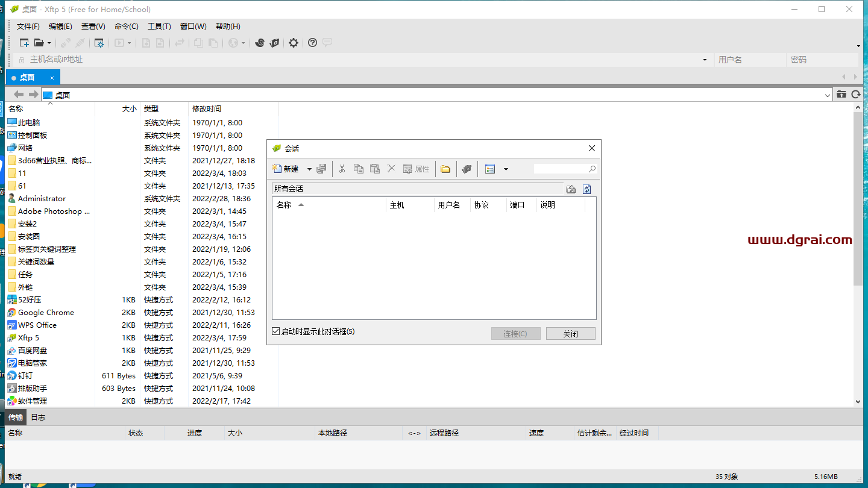
Task: Open the 帮助(H) menu
Action: (228, 27)
